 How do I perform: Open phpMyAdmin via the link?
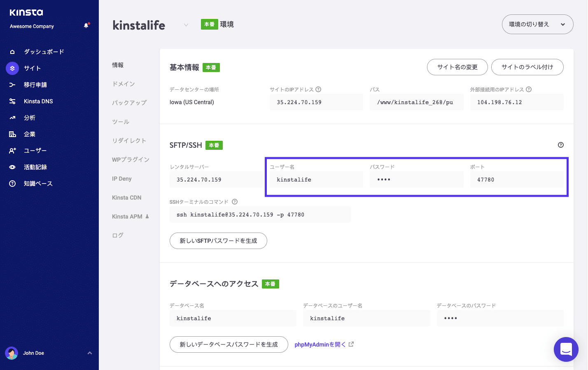click(x=322, y=344)
